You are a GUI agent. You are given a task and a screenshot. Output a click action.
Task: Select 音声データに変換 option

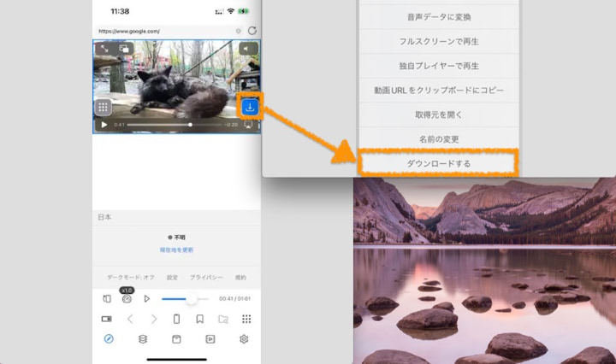pyautogui.click(x=438, y=16)
